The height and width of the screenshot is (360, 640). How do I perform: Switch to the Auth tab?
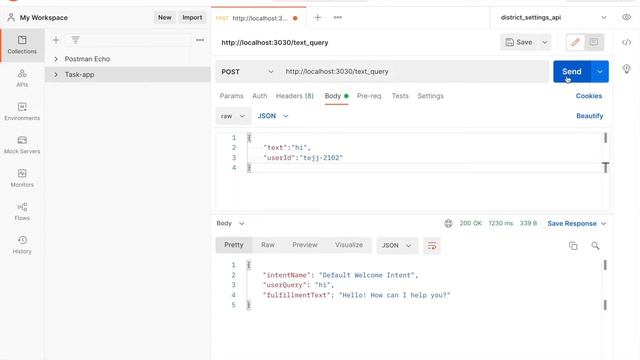point(260,96)
